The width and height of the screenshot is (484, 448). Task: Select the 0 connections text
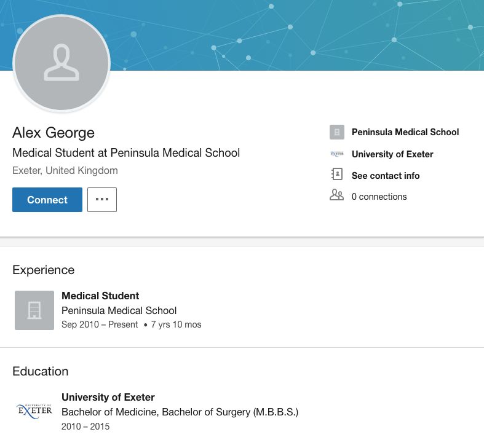coord(379,197)
